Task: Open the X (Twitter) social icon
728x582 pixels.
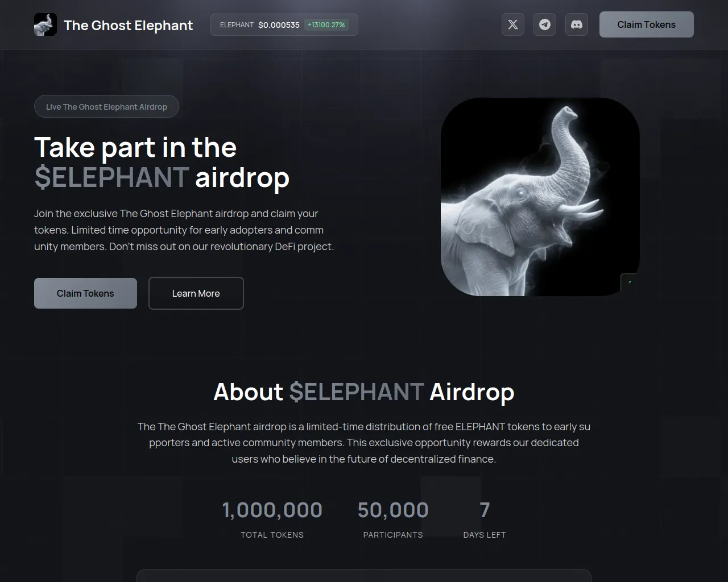Action: [513, 24]
